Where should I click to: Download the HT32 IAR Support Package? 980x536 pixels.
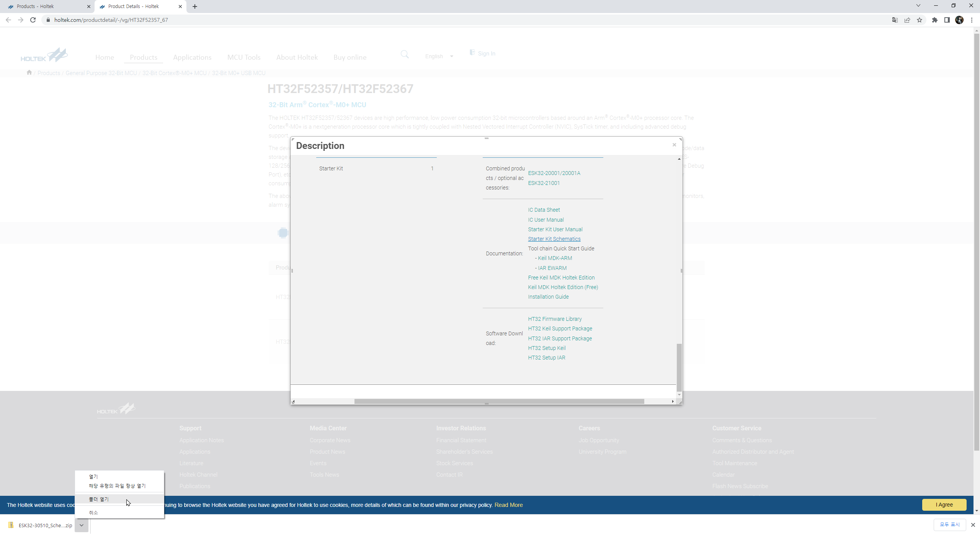pos(560,338)
